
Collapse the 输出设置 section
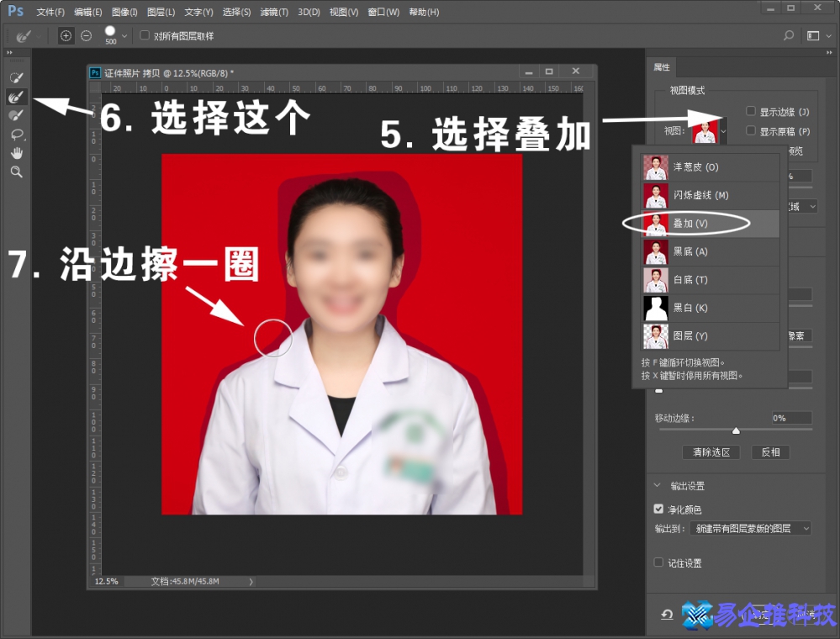658,485
